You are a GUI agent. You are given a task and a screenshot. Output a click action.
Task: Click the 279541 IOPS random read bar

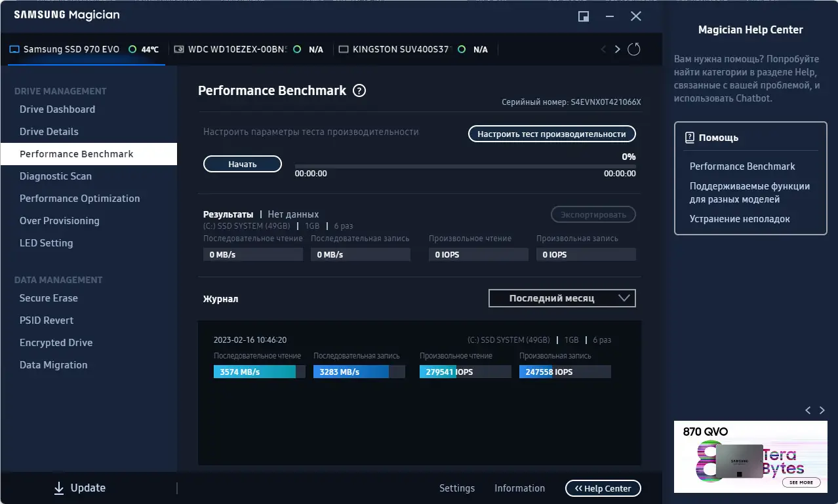pyautogui.click(x=466, y=372)
